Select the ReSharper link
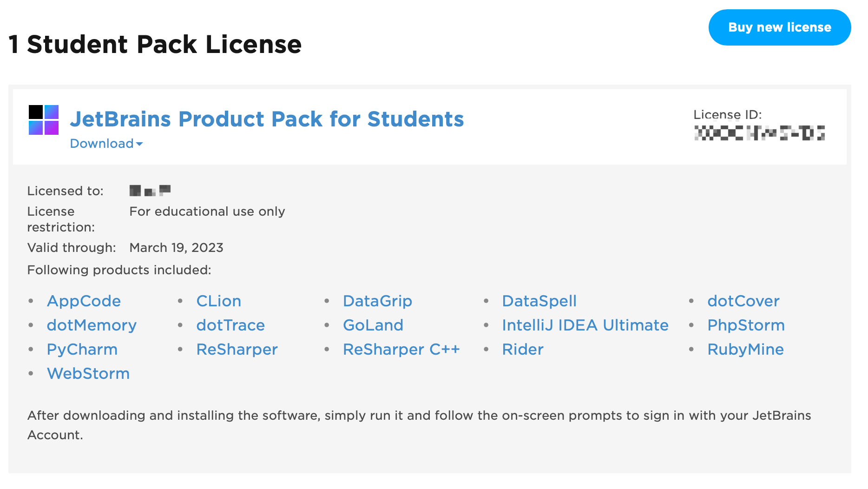The width and height of the screenshot is (868, 489). 237,350
